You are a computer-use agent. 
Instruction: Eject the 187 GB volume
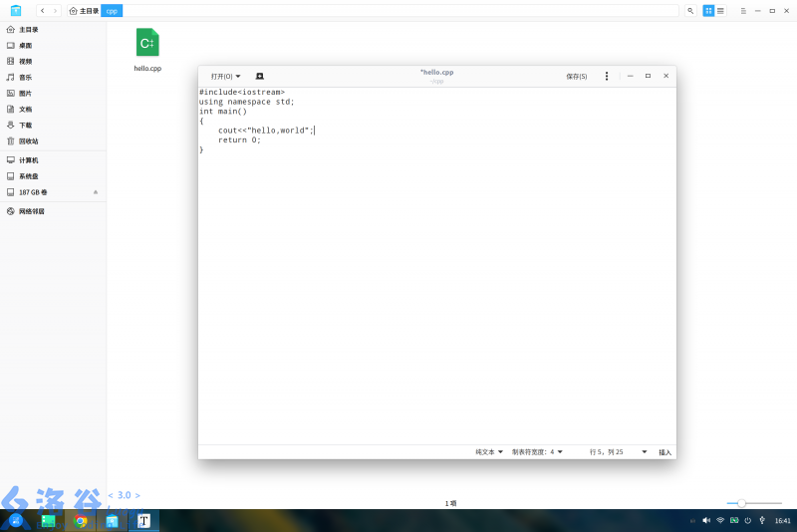pos(96,191)
